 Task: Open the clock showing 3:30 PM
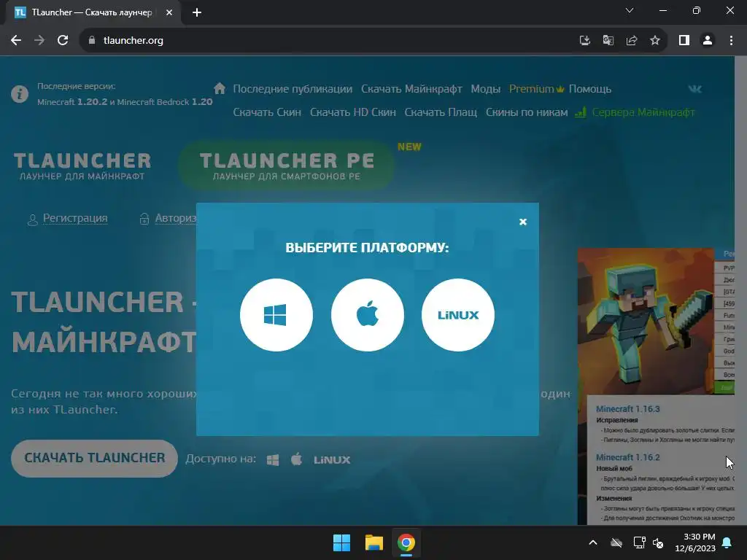point(695,542)
